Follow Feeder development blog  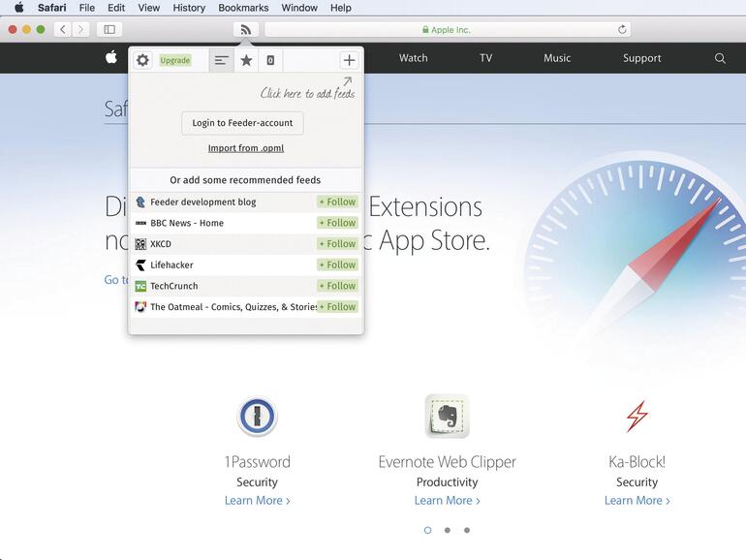click(337, 202)
